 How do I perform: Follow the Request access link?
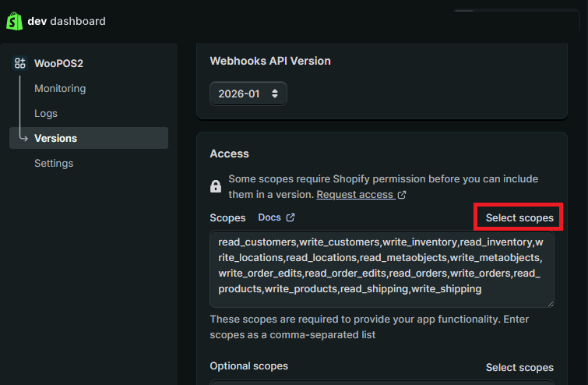click(354, 194)
